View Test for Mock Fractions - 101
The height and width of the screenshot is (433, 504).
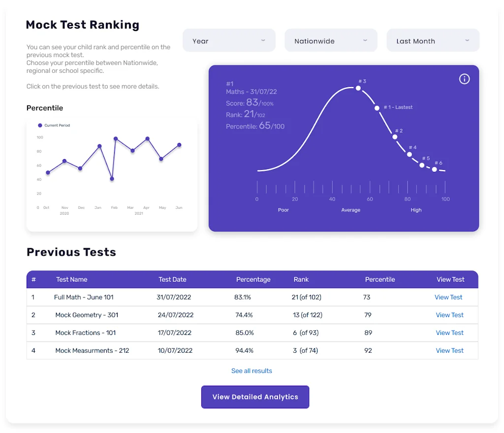click(x=449, y=333)
